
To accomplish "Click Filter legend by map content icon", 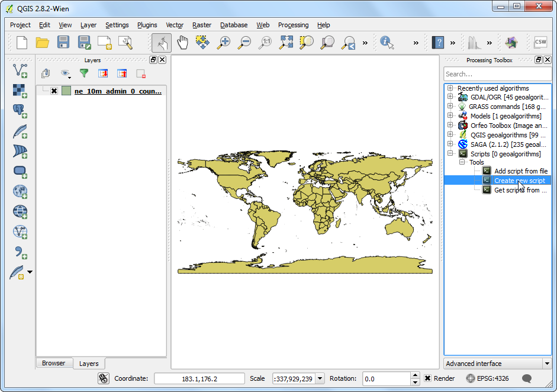I will [84, 73].
